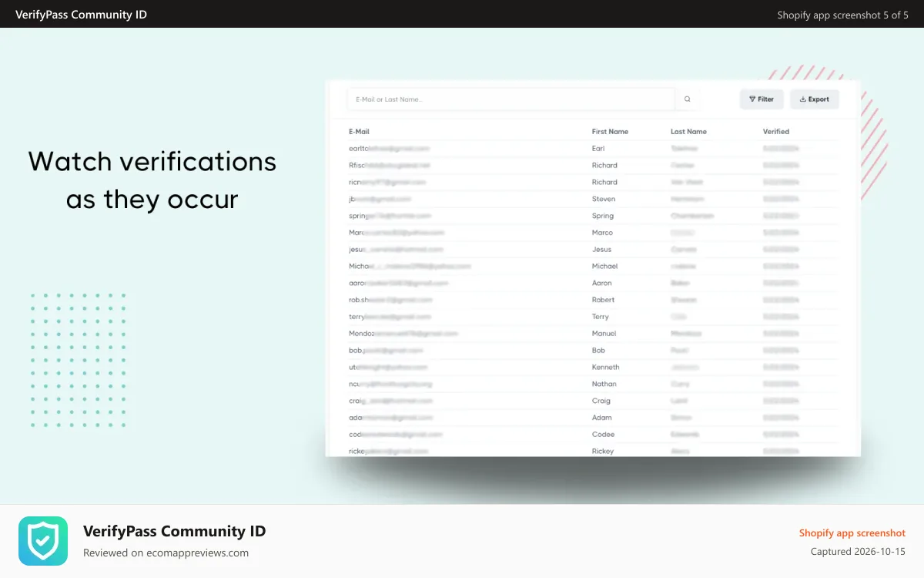Open the Filter options button
Viewport: 924px width, 578px height.
[762, 99]
